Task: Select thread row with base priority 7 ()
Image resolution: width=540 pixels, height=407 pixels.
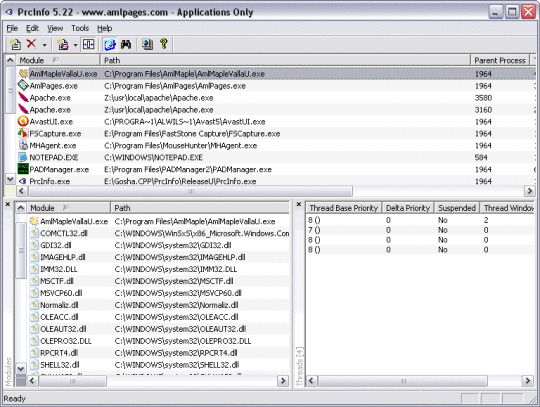Action: coord(420,230)
